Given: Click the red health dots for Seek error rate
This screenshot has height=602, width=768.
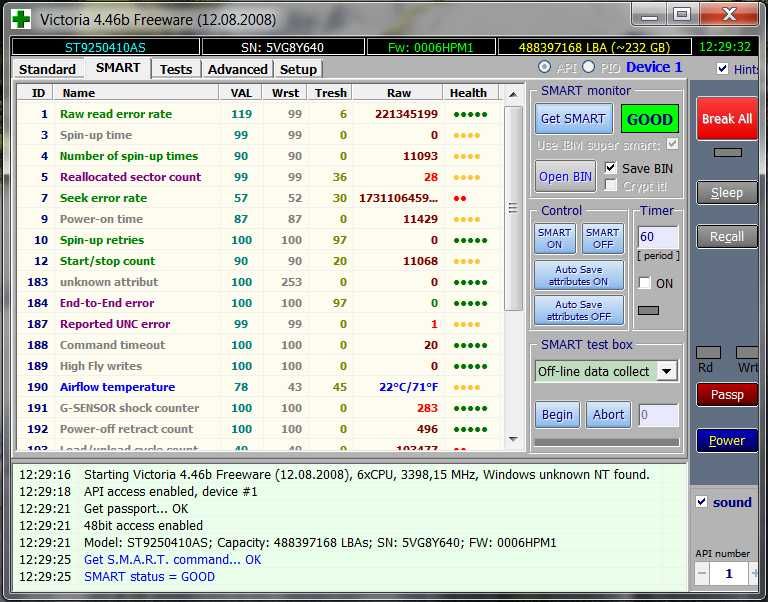Looking at the screenshot, I should [x=460, y=198].
